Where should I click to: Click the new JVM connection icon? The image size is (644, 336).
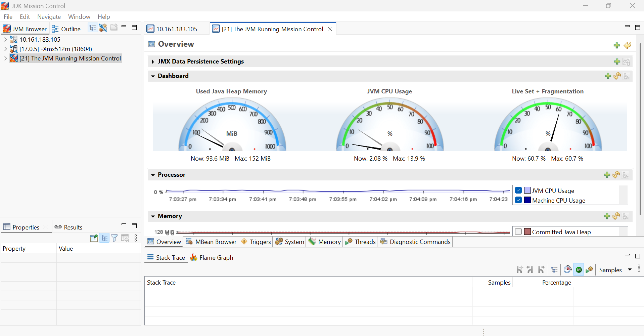pyautogui.click(x=103, y=28)
